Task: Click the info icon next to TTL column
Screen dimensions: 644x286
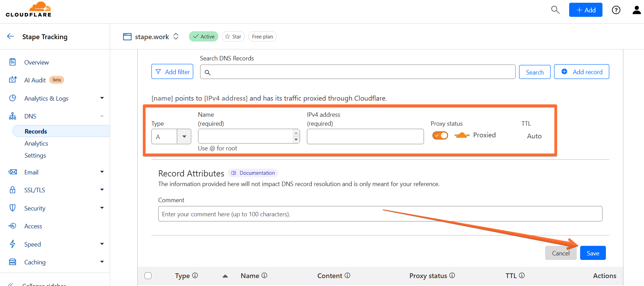Action: [522, 275]
